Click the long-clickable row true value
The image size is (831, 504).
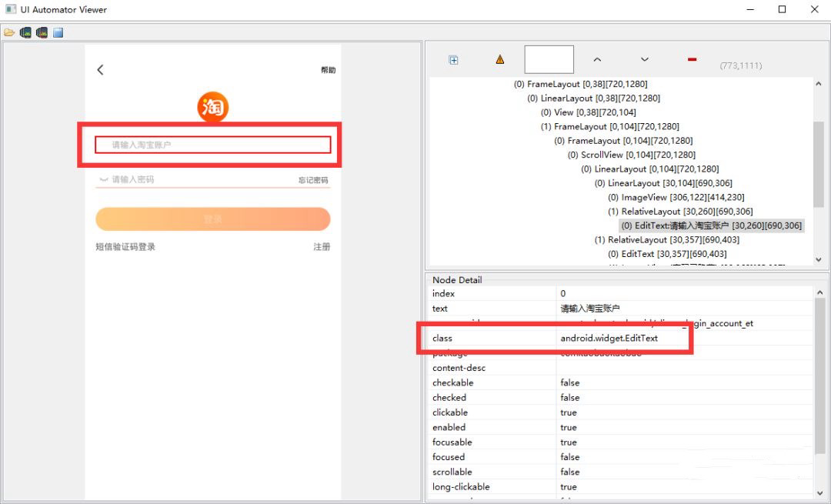pyautogui.click(x=568, y=486)
